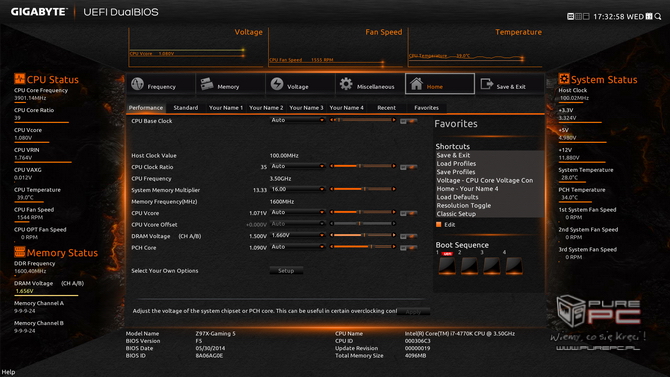Click the dimmed Apply button

413,312
